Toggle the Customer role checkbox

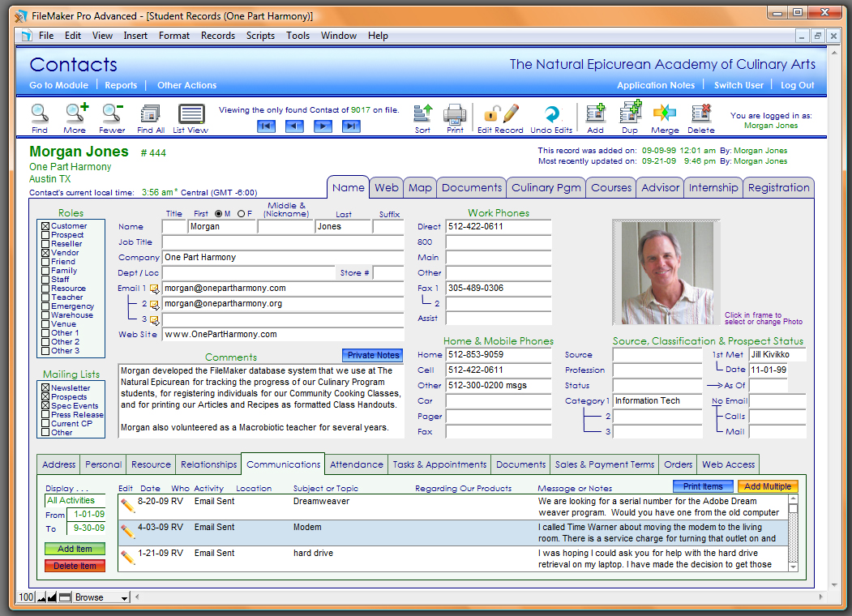click(x=45, y=226)
